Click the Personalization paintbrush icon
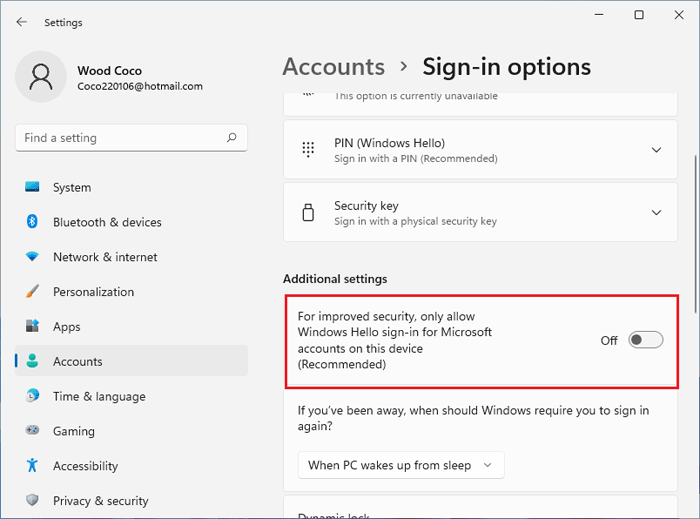The image size is (700, 519). 32,291
